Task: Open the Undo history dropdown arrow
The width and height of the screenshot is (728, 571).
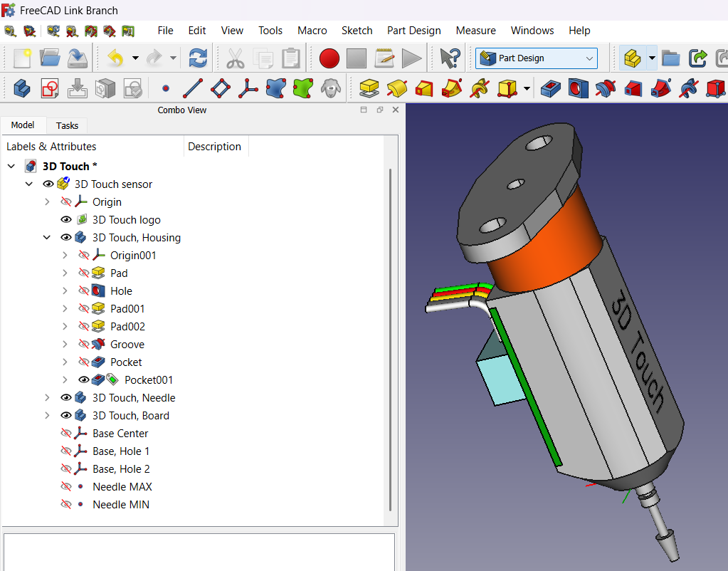Action: click(x=135, y=58)
